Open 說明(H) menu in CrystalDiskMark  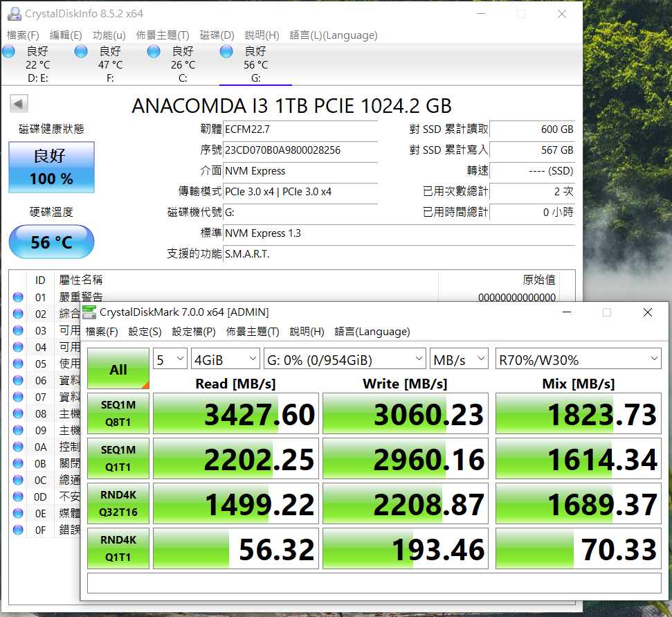point(307,332)
